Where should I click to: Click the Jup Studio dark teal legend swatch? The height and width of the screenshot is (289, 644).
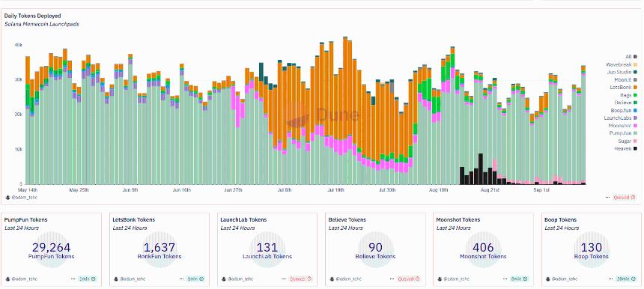tap(635, 72)
